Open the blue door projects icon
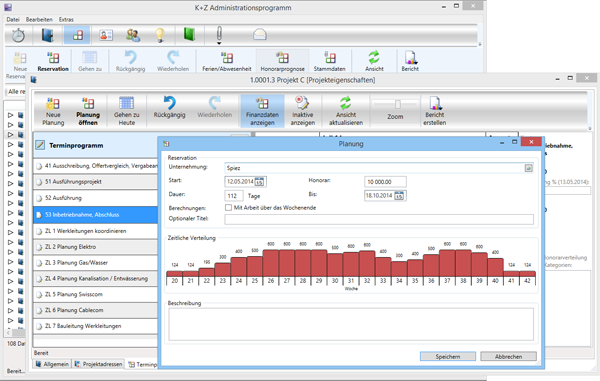The height and width of the screenshot is (381, 600). 47,35
